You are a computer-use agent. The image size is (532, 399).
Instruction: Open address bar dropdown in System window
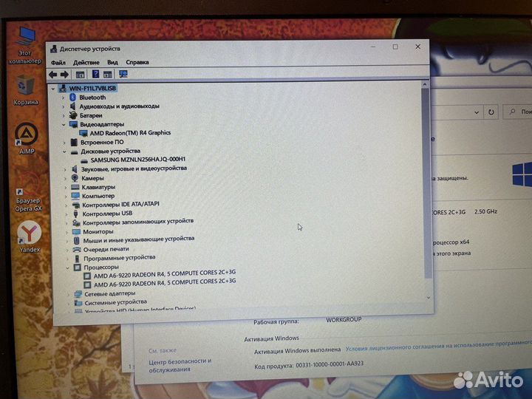(477, 112)
